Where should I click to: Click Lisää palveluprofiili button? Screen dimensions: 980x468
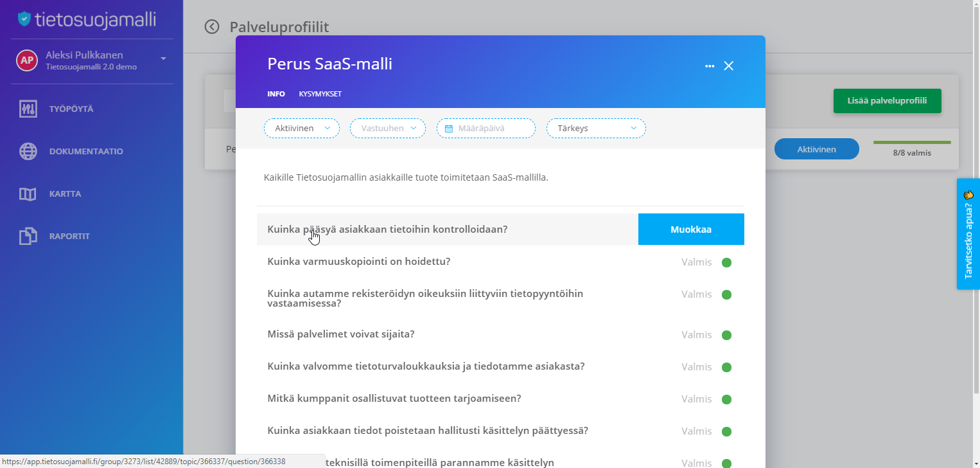888,101
